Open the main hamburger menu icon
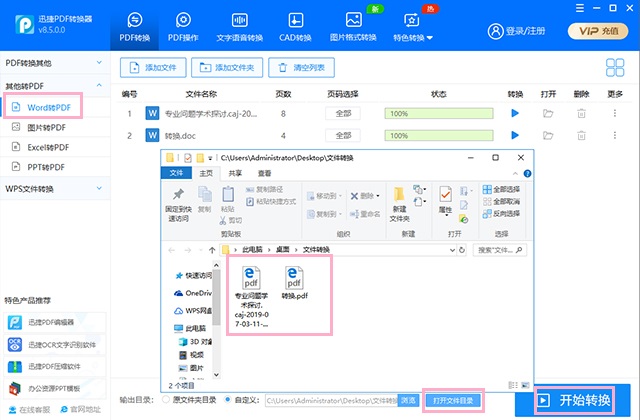 pyautogui.click(x=580, y=8)
